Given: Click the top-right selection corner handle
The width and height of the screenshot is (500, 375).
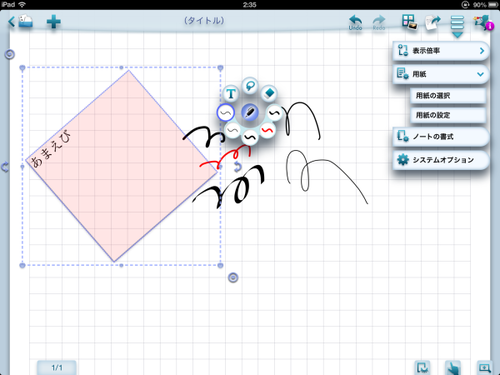Looking at the screenshot, I should [x=220, y=68].
